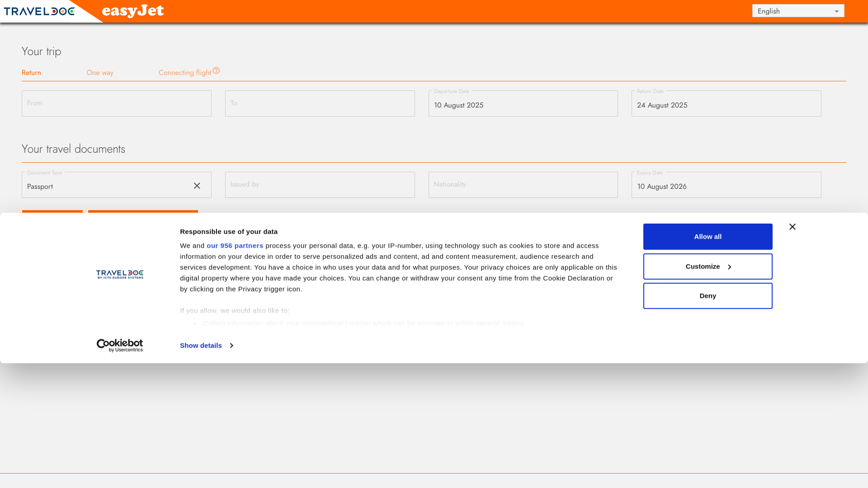Clear the Passport document type selection
The height and width of the screenshot is (488, 868).
click(x=197, y=186)
